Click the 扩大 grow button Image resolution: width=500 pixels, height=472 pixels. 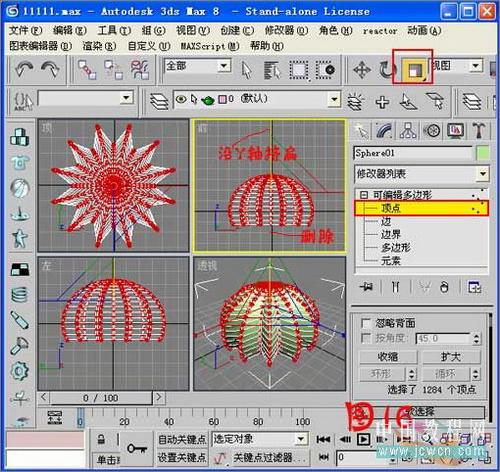[451, 357]
